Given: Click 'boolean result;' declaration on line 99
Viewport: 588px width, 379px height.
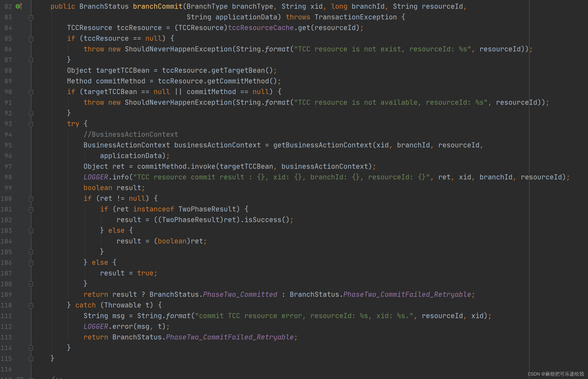Looking at the screenshot, I should [x=114, y=188].
